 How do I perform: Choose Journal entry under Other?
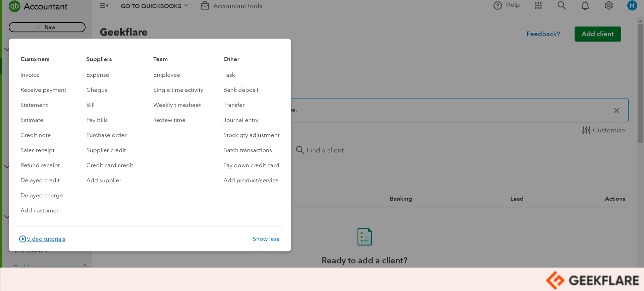[241, 120]
